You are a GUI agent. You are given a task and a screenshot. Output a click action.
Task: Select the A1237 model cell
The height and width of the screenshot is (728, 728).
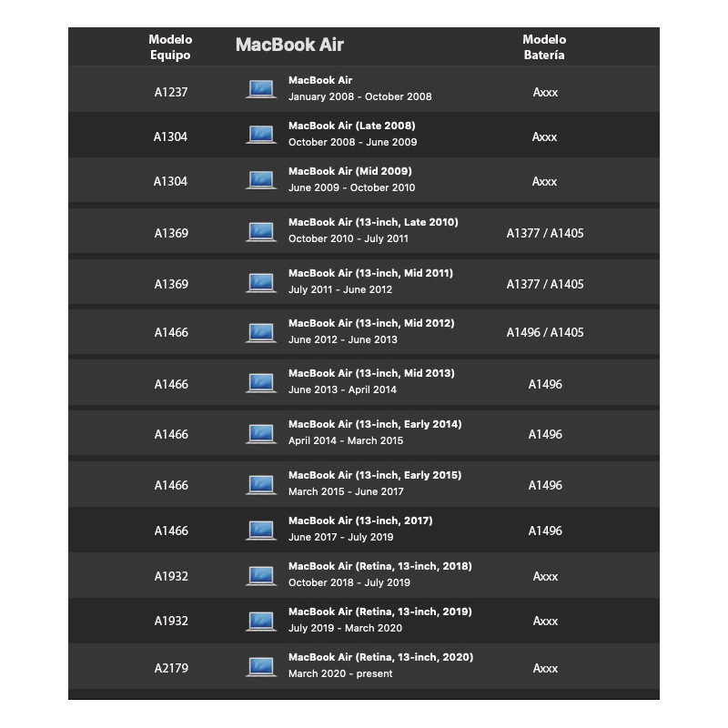(171, 93)
